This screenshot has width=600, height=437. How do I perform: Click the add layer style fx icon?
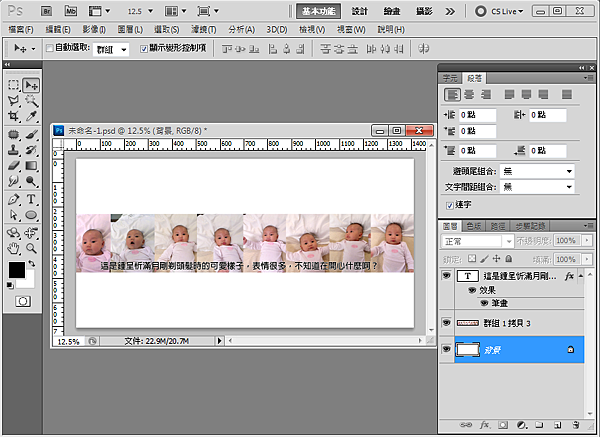[x=483, y=426]
